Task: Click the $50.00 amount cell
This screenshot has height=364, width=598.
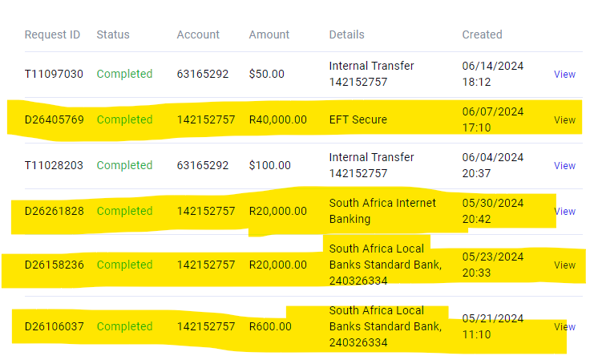Action: pyautogui.click(x=266, y=74)
